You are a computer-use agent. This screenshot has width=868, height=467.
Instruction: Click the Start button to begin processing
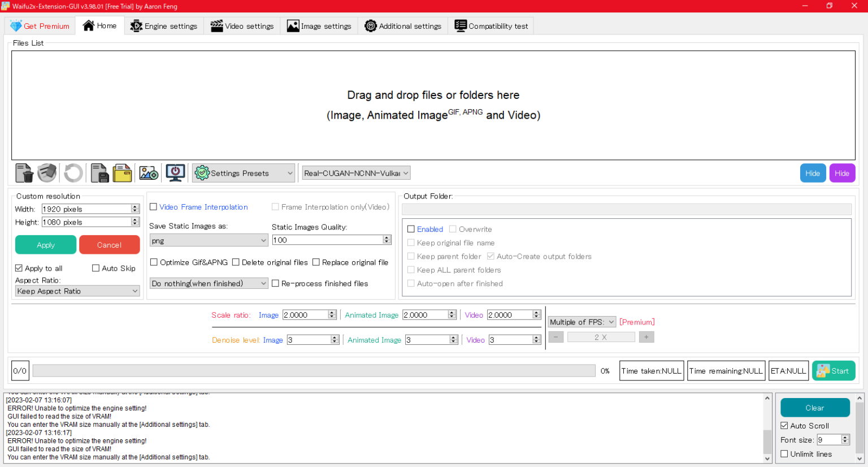point(834,371)
